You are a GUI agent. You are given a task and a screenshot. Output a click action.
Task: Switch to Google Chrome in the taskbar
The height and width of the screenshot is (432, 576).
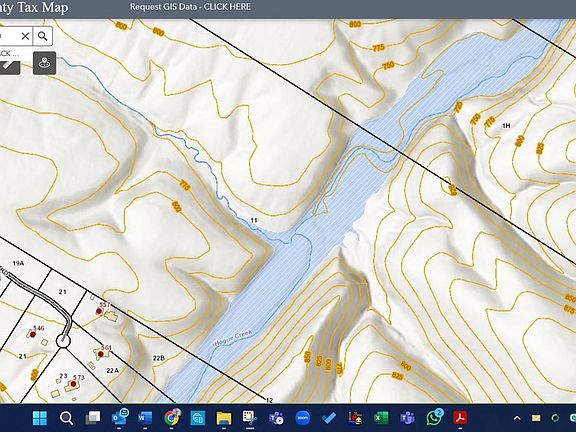(171, 418)
